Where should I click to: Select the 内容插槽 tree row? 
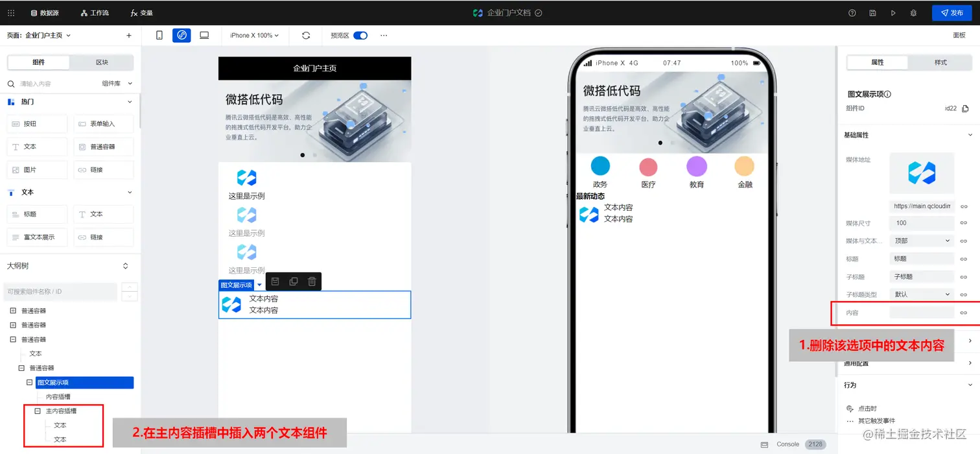pos(58,397)
